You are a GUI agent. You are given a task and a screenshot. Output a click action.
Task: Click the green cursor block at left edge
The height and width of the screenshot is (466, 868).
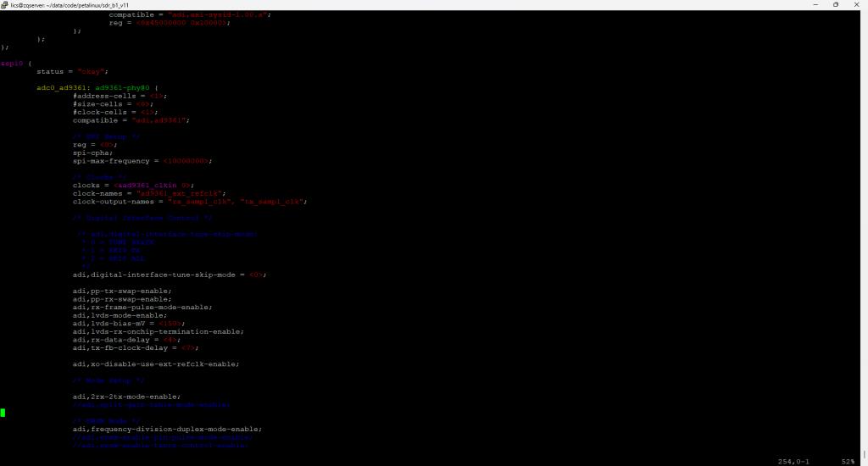pyautogui.click(x=3, y=413)
